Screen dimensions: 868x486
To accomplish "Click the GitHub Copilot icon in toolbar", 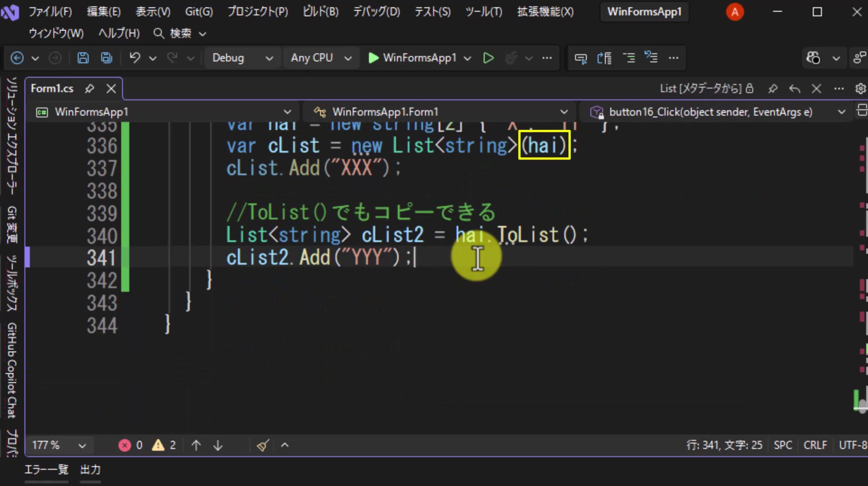I will pyautogui.click(x=813, y=58).
